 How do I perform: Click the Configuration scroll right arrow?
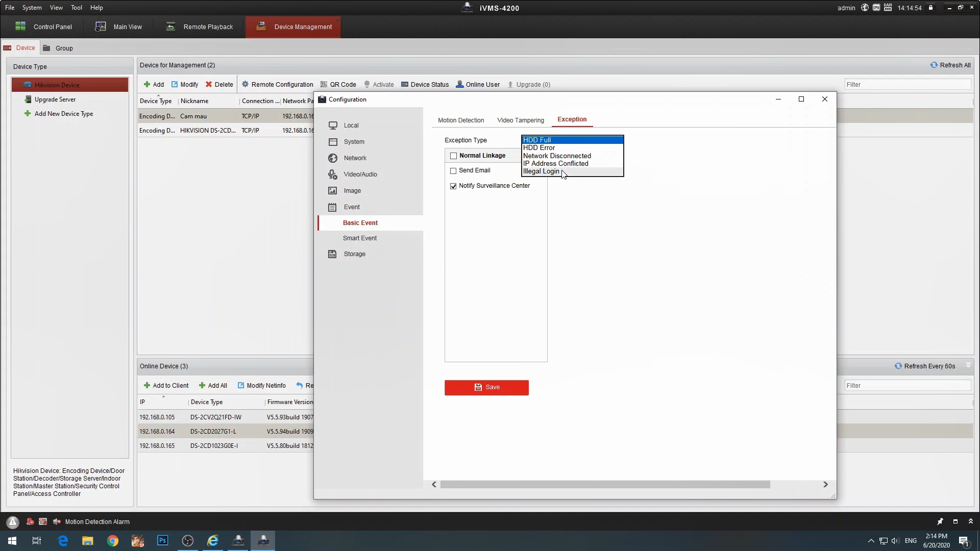tap(825, 485)
